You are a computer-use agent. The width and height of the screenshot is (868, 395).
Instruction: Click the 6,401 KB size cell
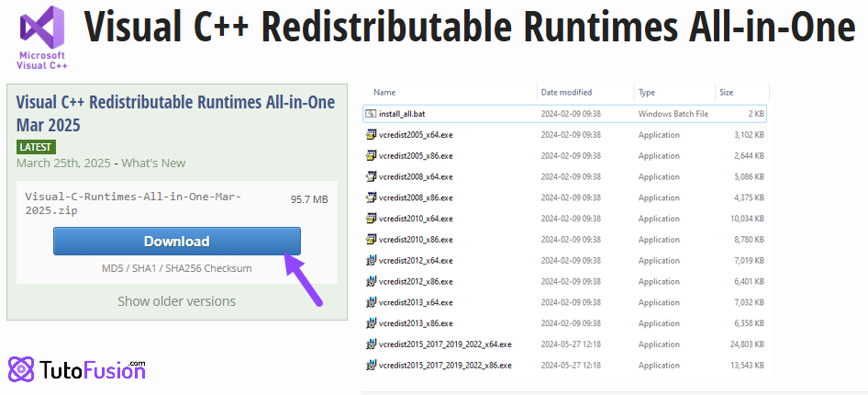[749, 281]
